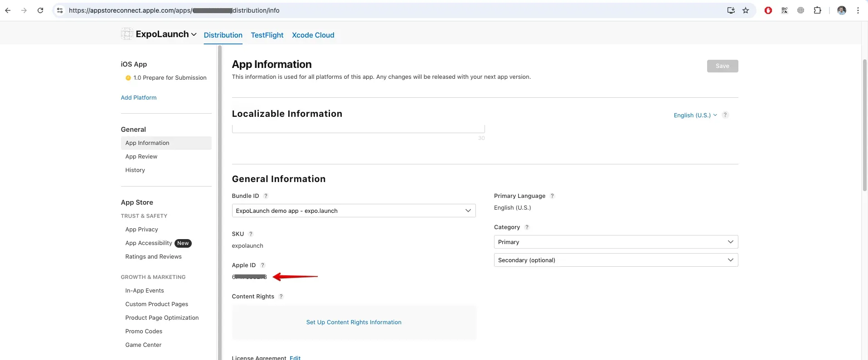Click the localizable text input field

(x=359, y=129)
